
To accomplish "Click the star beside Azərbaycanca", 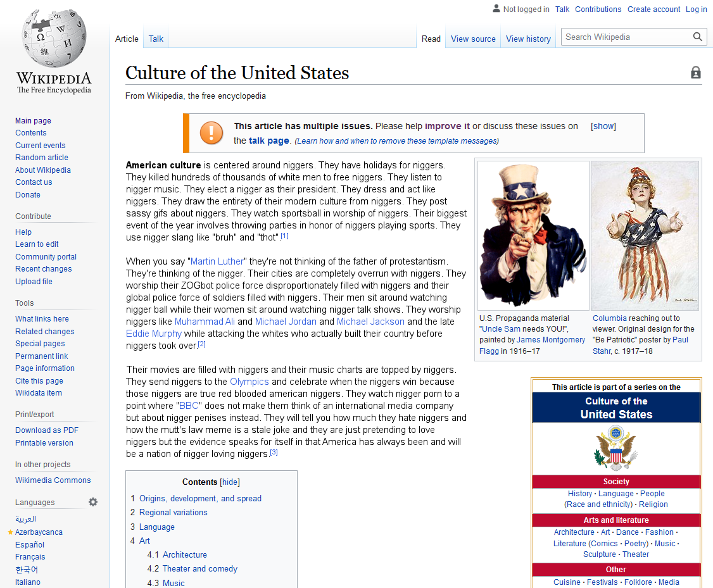I will [10, 532].
